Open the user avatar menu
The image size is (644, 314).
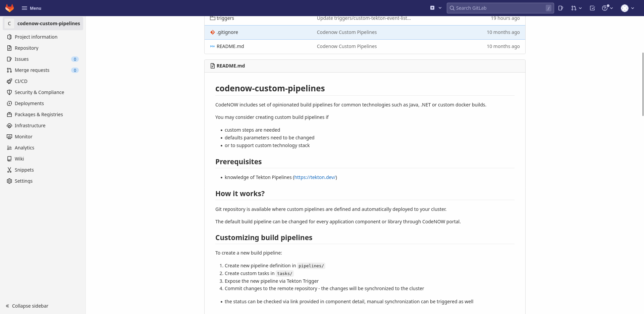coord(625,8)
